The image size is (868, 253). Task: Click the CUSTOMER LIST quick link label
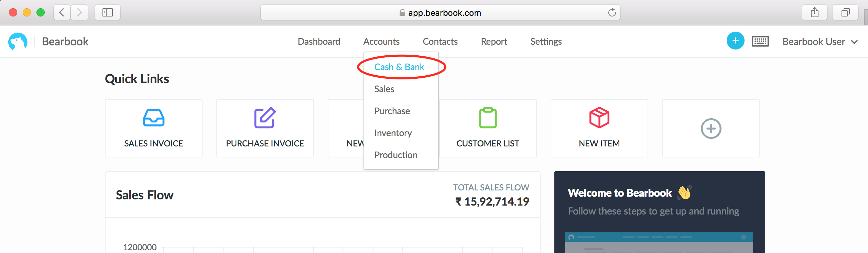point(488,143)
